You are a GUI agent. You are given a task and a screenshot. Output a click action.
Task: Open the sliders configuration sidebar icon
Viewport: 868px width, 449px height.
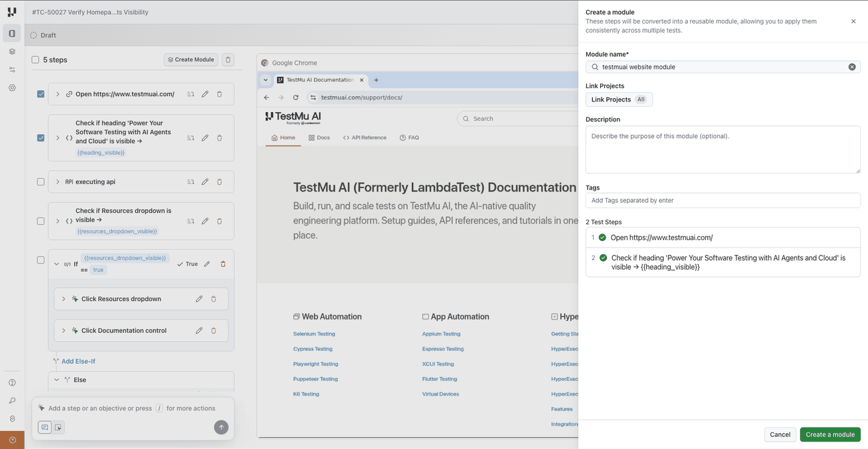(x=12, y=69)
